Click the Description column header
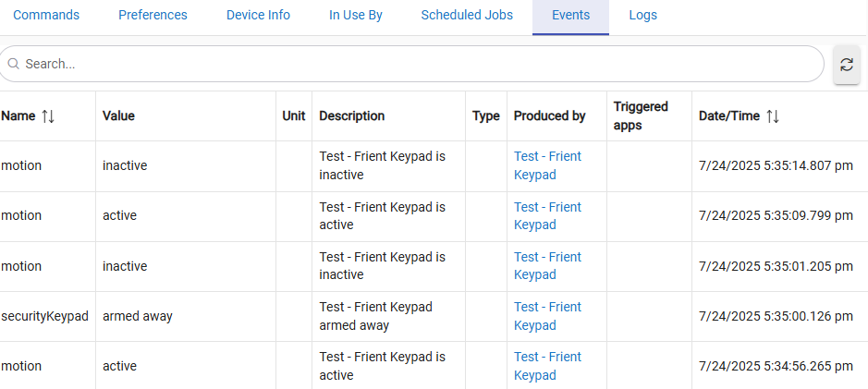The height and width of the screenshot is (389, 868). (351, 116)
